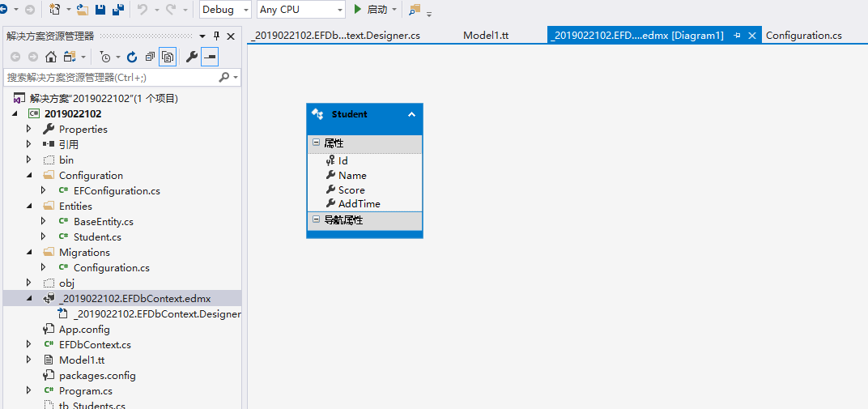Select the AddTime property
Image resolution: width=868 pixels, height=409 pixels.
[360, 203]
